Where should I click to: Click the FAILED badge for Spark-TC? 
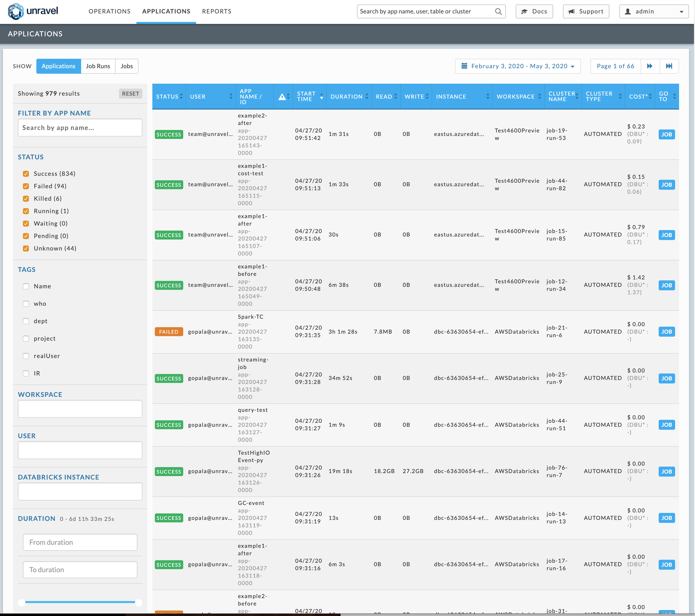(169, 332)
